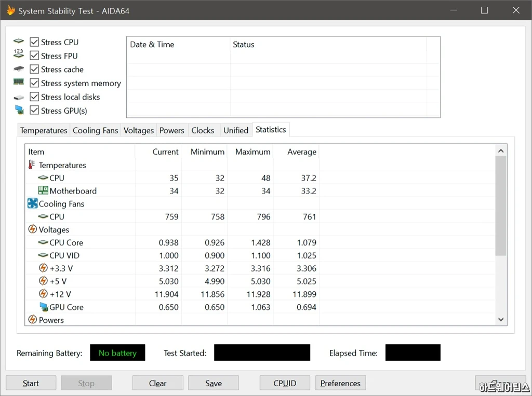Select the CPU VID row label
532x396 pixels.
64,255
